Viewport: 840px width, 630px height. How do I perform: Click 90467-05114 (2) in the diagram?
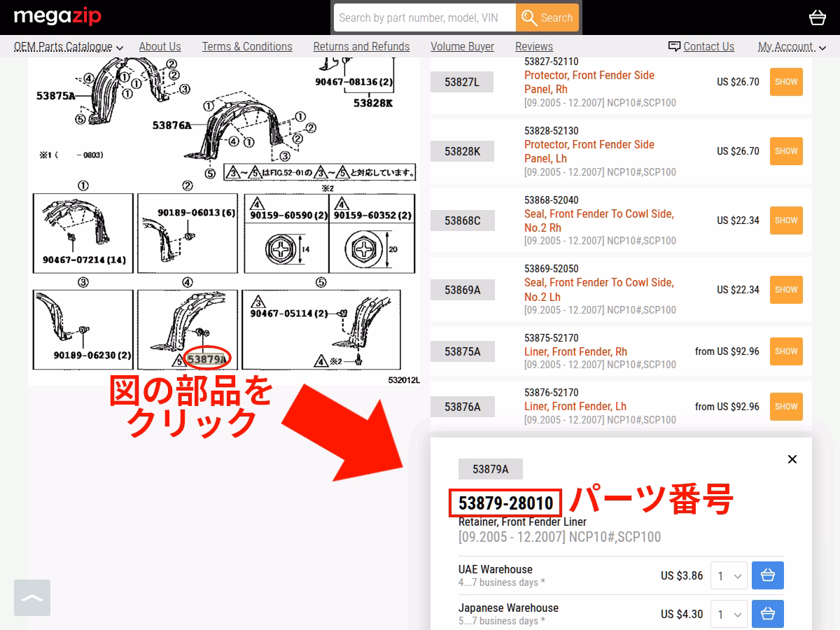[289, 314]
